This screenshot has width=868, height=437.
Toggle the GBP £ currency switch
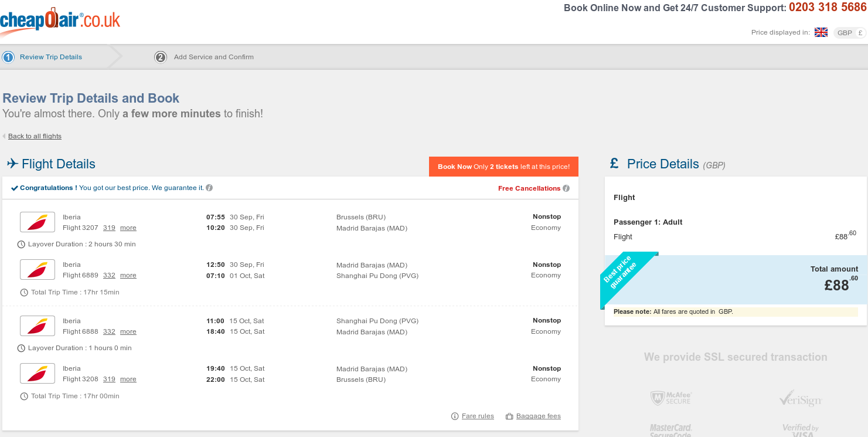coord(850,33)
